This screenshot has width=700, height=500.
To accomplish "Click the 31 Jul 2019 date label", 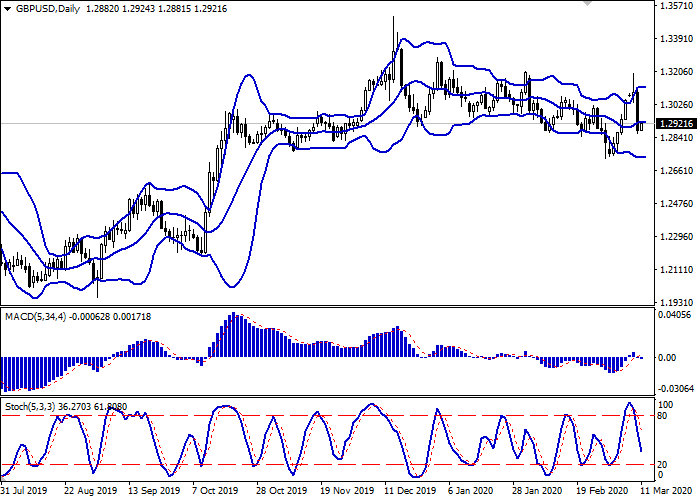I will coord(26,492).
